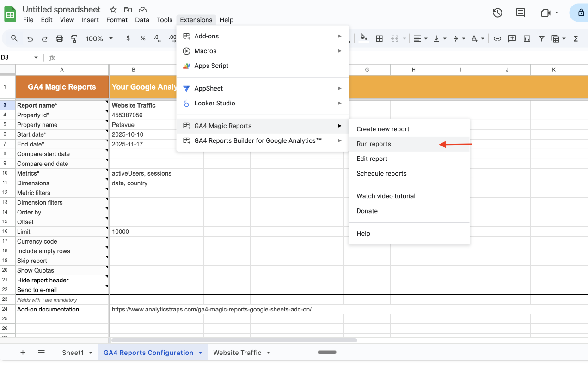Click the borders icon
588x366 pixels.
379,39
